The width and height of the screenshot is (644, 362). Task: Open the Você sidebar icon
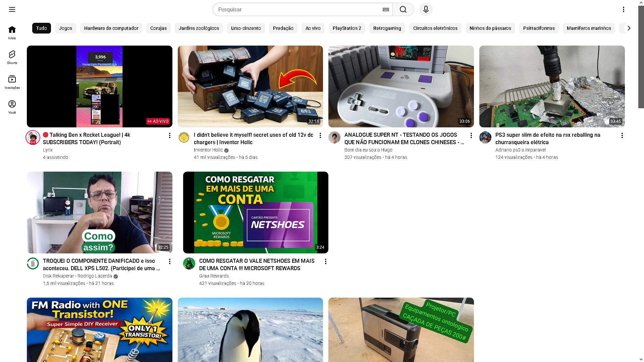[12, 107]
